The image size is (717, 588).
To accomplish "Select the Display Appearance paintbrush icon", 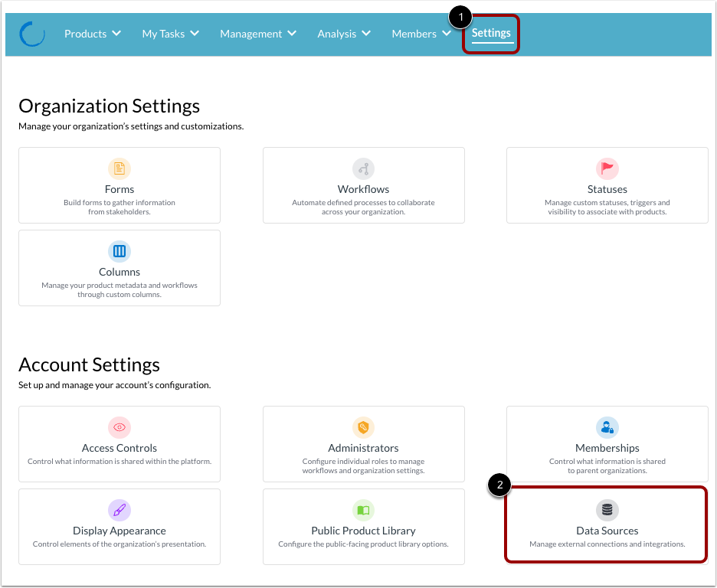I will click(x=120, y=510).
